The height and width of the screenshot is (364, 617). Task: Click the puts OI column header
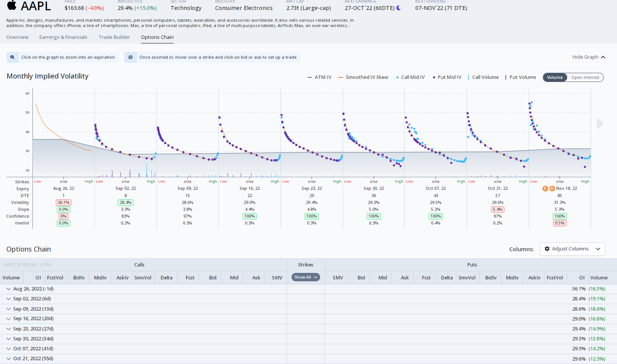[582, 277]
